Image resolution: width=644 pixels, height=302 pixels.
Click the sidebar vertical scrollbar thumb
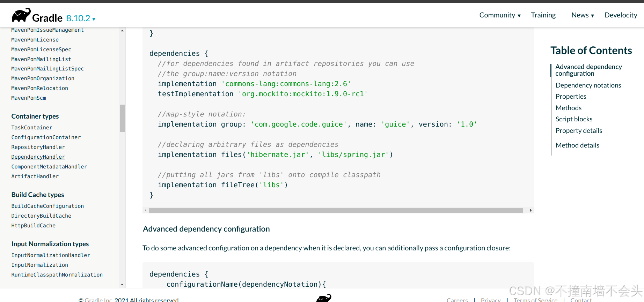122,118
